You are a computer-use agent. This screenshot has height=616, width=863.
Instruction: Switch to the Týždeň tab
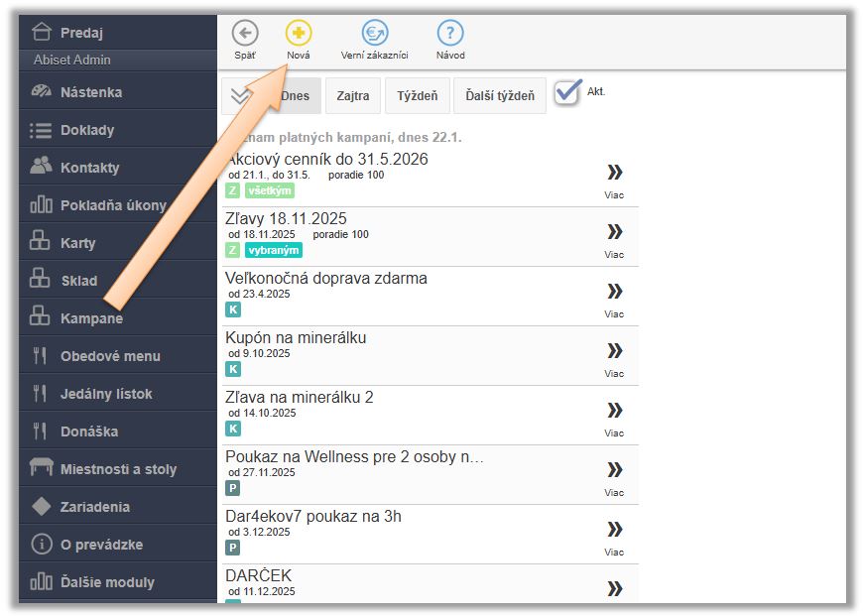[417, 96]
